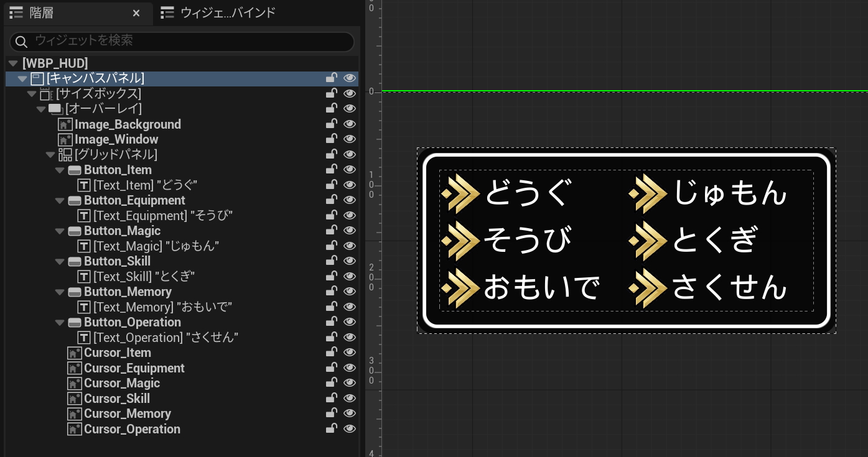Click the Cursor_Magic image icon
The height and width of the screenshot is (457, 868).
[75, 384]
